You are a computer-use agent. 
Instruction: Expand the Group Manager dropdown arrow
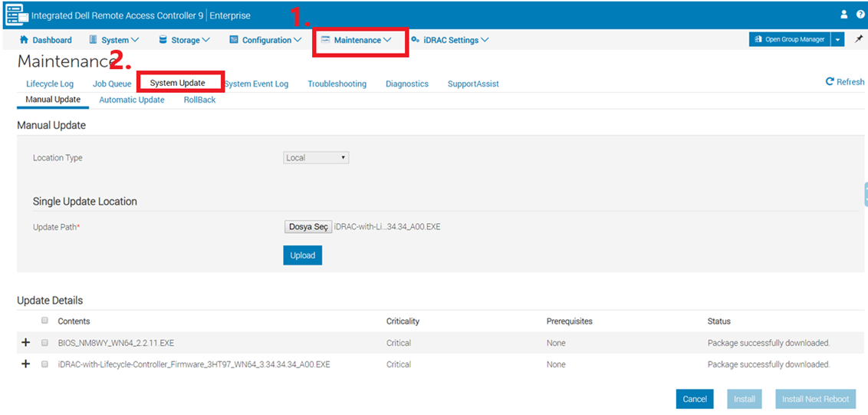[838, 39]
